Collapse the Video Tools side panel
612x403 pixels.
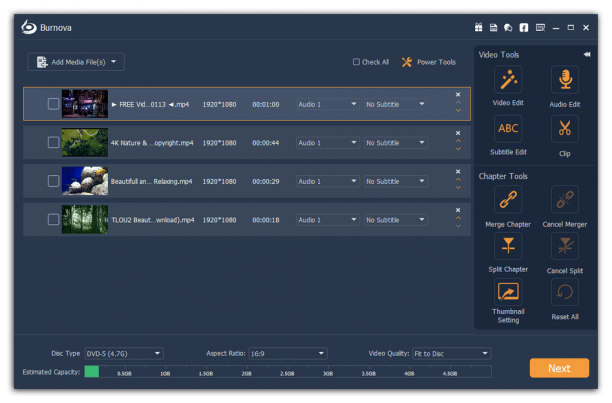tap(587, 54)
